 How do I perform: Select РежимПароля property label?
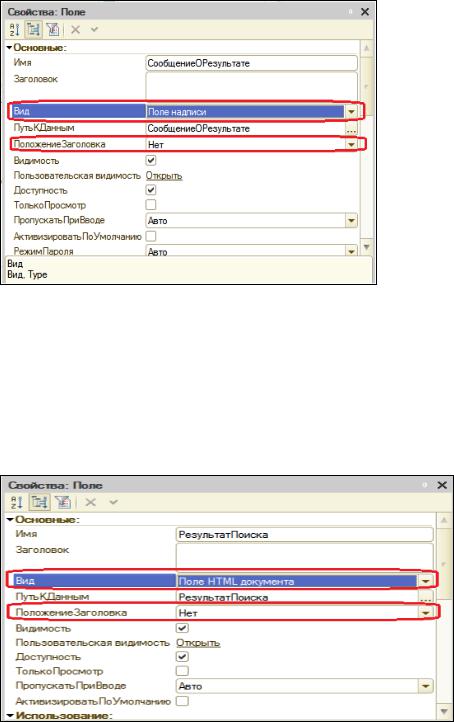[x=43, y=251]
